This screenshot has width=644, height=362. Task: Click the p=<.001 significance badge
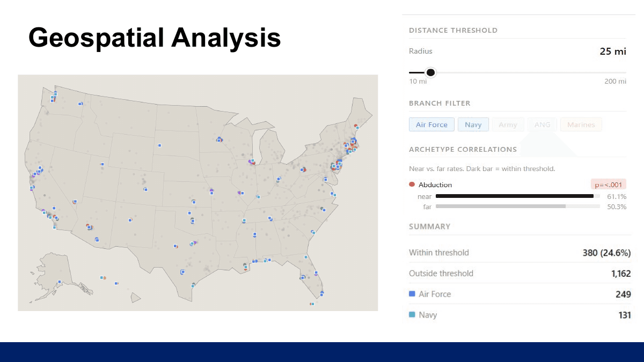tap(609, 184)
